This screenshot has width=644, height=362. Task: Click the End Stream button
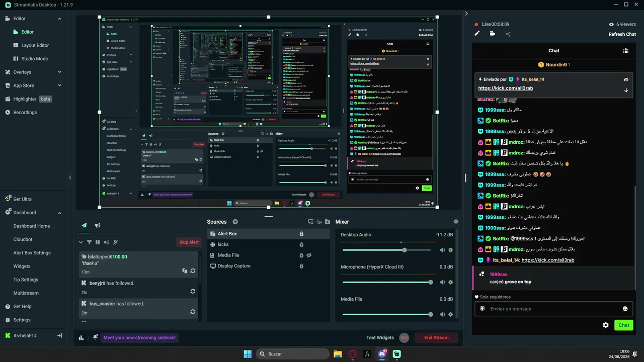point(436,338)
